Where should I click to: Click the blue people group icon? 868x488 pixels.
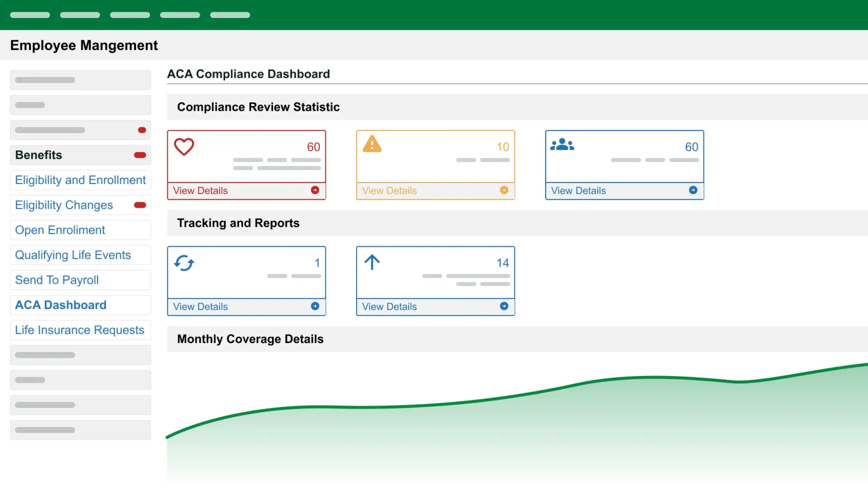pyautogui.click(x=562, y=145)
